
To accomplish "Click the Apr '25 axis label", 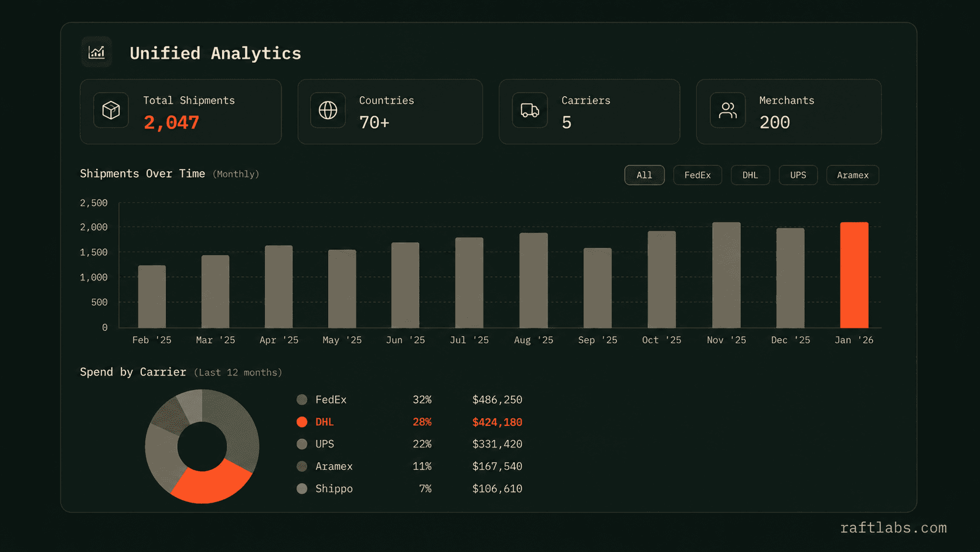I will pyautogui.click(x=279, y=340).
